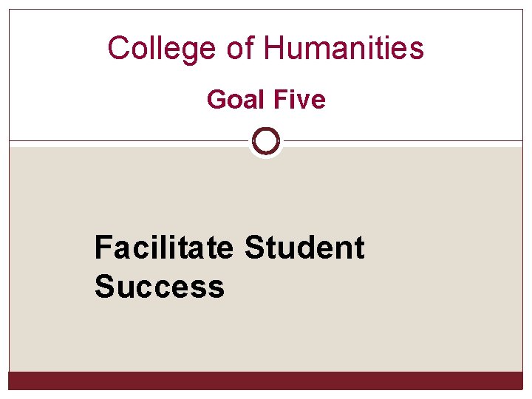Click the "Facilitate Student Success" text block
The image size is (532, 399).
click(x=229, y=267)
